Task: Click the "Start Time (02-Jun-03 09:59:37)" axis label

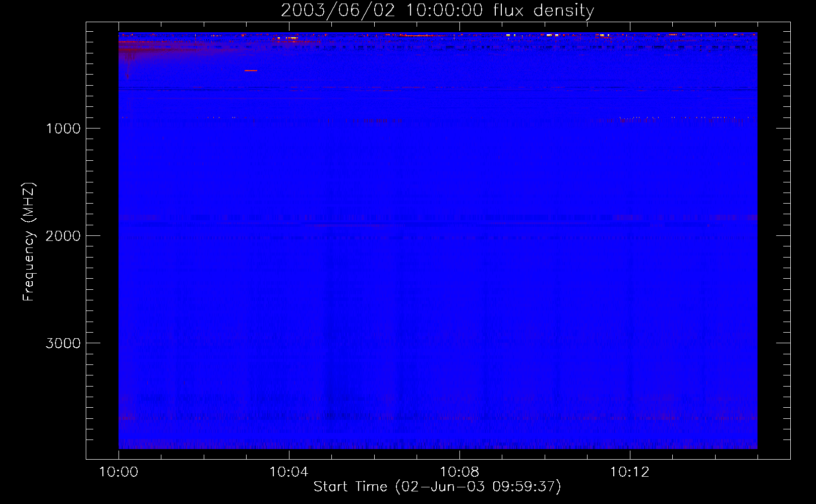Action: click(437, 486)
